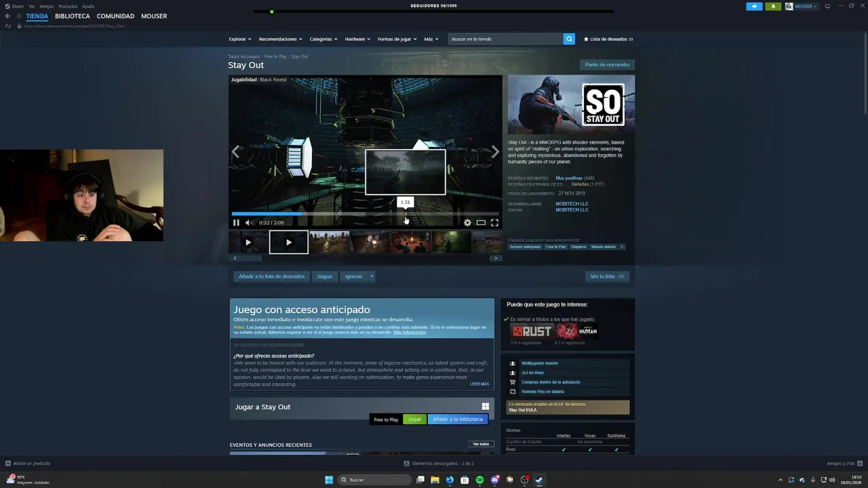Switch to the TIENDA tab
The image size is (868, 488).
[x=37, y=16]
